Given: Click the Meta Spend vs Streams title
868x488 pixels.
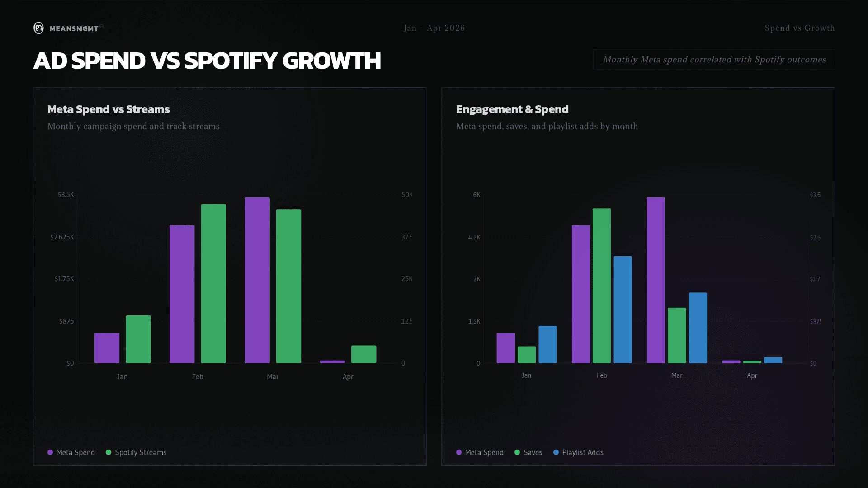Looking at the screenshot, I should [x=108, y=109].
